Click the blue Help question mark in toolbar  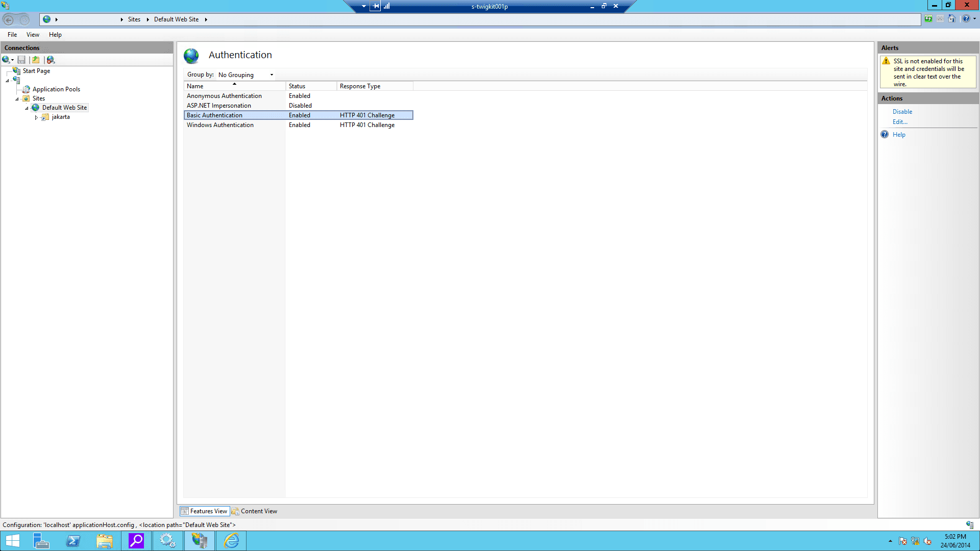(966, 19)
